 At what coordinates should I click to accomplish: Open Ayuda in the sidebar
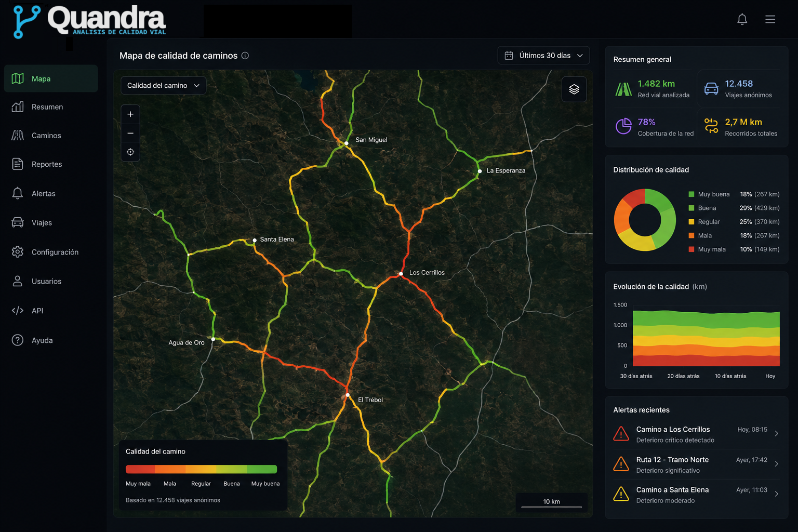[51, 340]
